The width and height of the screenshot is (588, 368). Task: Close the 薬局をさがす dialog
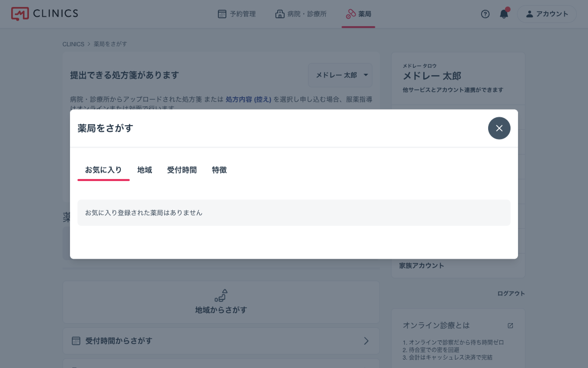coord(499,128)
